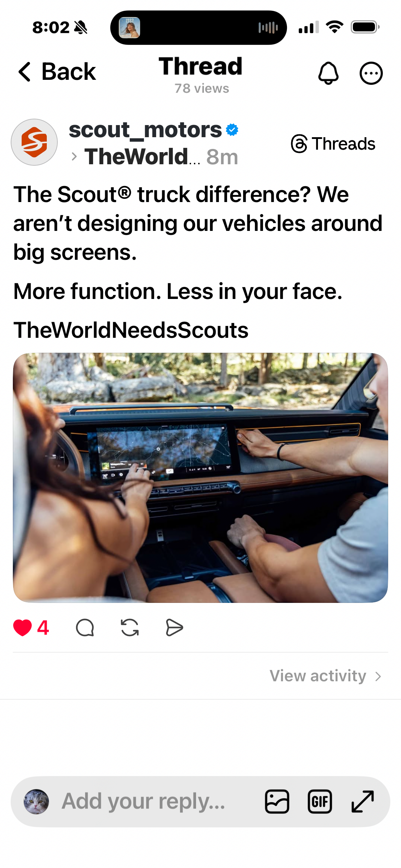The width and height of the screenshot is (401, 868).
Task: Tap the reply speech bubble icon
Action: click(85, 627)
